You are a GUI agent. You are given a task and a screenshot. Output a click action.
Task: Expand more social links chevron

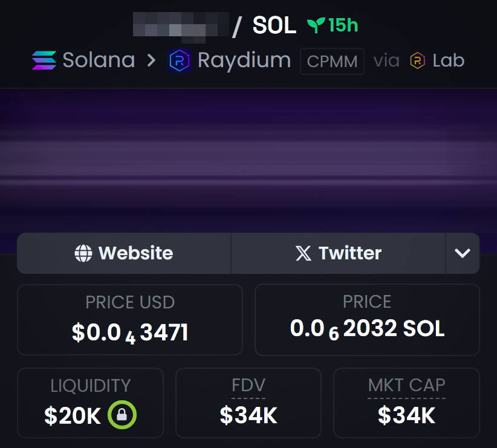pyautogui.click(x=463, y=253)
